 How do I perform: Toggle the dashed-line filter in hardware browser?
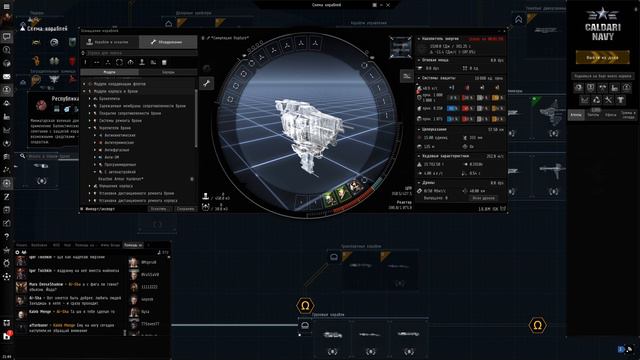tap(97, 62)
